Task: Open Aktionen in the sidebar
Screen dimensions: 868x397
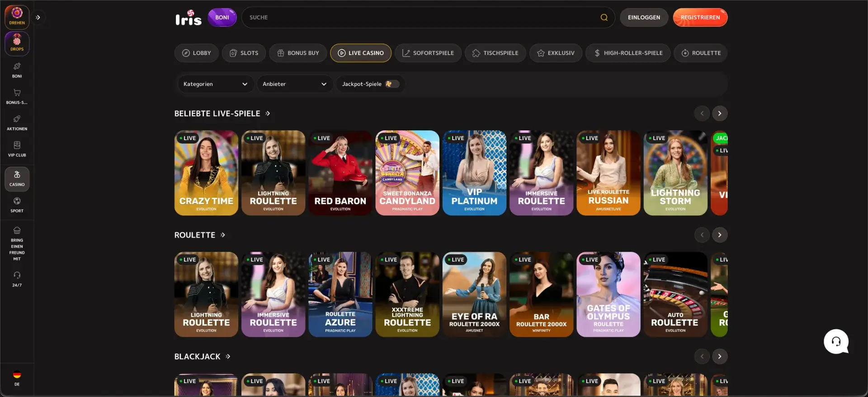Action: [17, 122]
